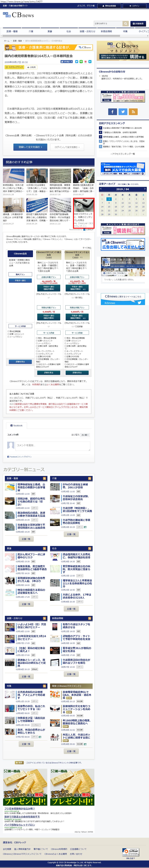Open お得な年額プラン in 個人会員 column

coord(49,277)
